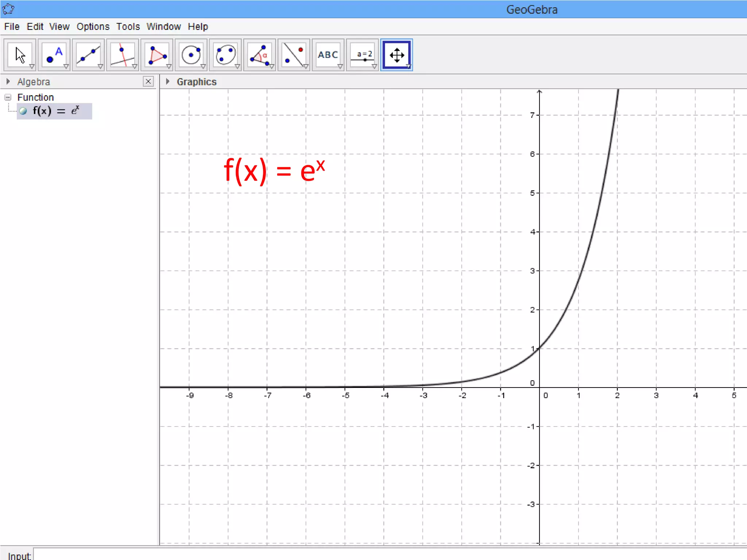Image resolution: width=747 pixels, height=560 pixels.
Task: Collapse the Function tree group
Action: pos(8,97)
